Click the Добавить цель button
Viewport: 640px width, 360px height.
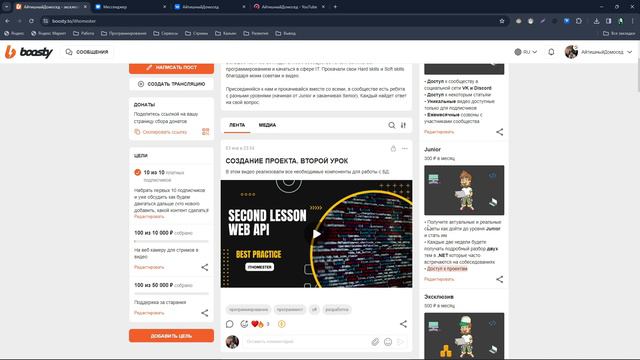[171, 336]
